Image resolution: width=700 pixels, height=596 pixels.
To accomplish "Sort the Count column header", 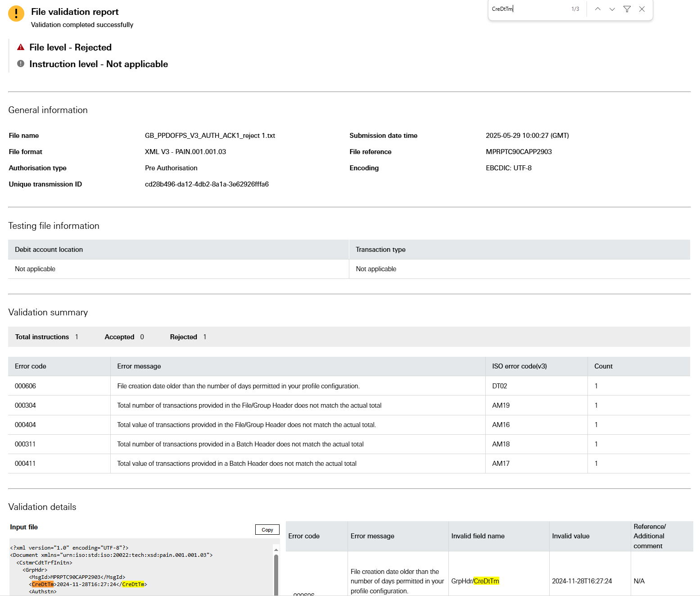I will 603,366.
